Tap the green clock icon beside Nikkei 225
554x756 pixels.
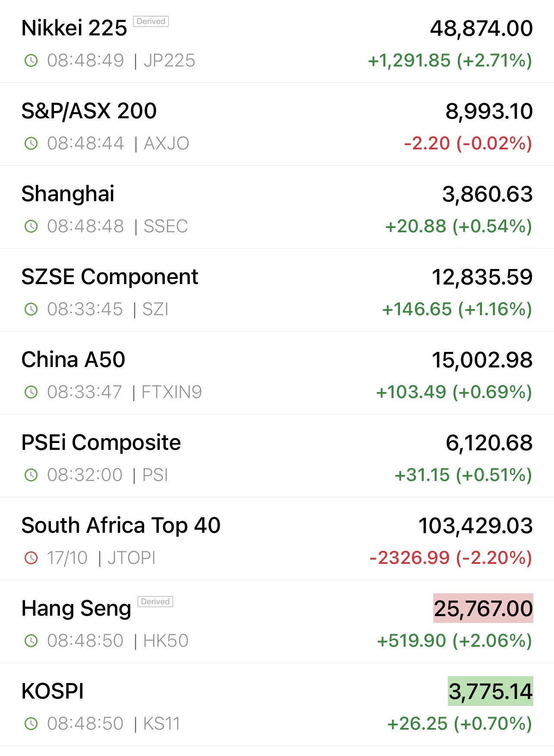31,61
